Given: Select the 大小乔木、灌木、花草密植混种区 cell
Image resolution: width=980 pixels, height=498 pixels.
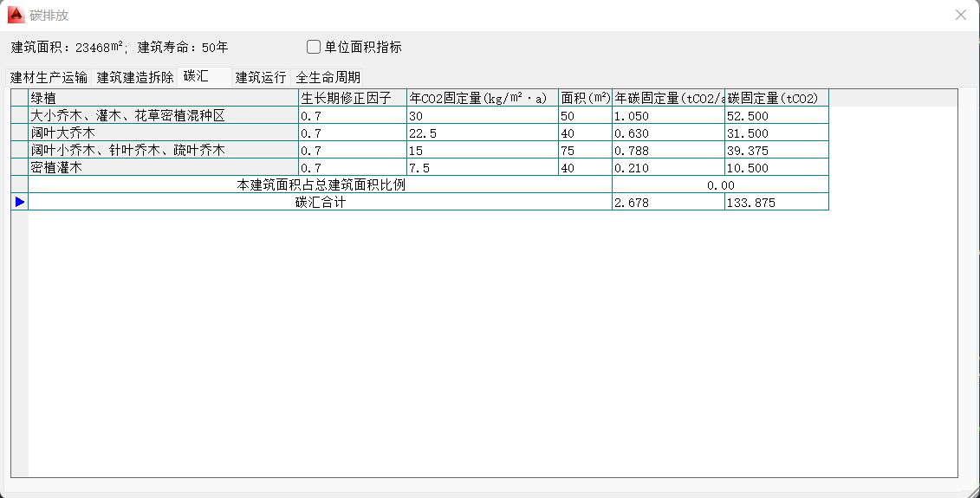Looking at the screenshot, I should click(163, 116).
